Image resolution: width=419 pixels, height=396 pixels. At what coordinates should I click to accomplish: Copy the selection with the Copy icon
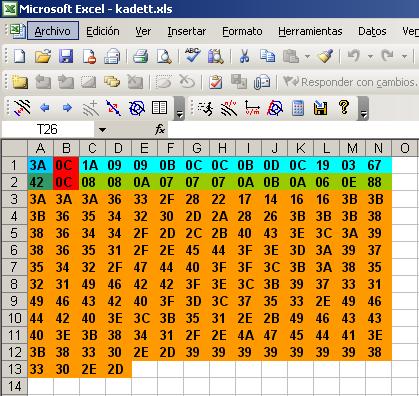click(x=267, y=56)
